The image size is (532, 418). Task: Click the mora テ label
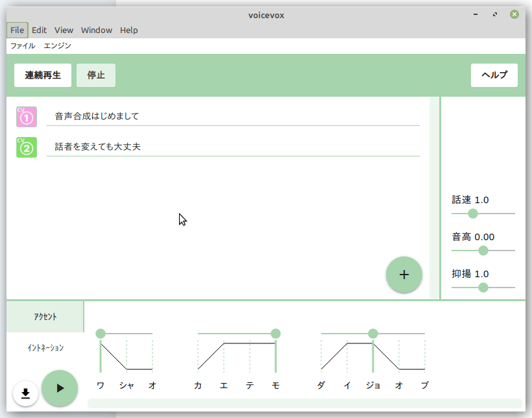[250, 386]
